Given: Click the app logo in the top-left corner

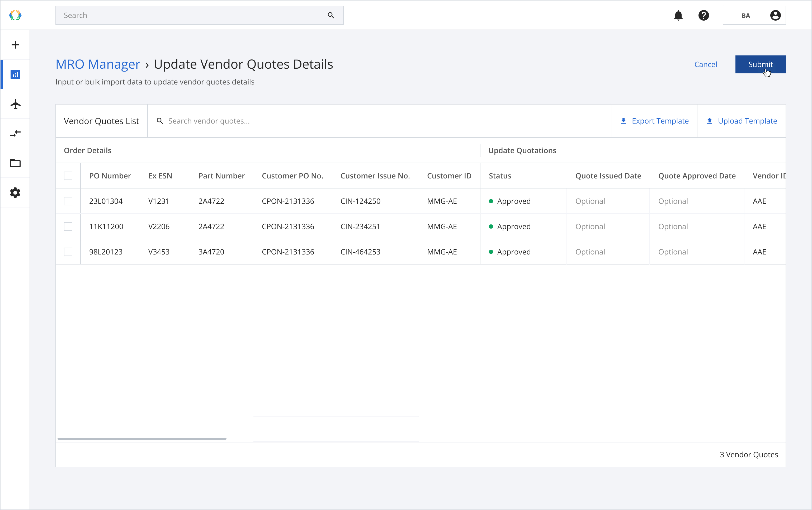Looking at the screenshot, I should click(15, 15).
